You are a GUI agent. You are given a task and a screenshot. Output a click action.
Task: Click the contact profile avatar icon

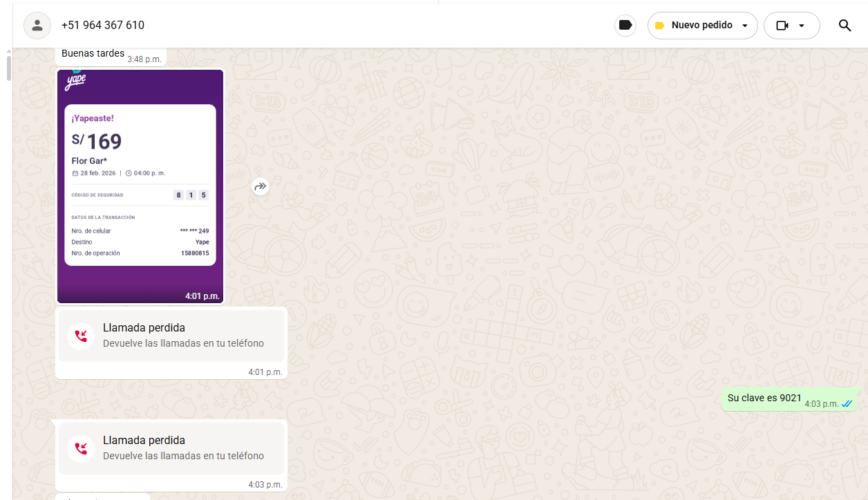[x=37, y=26]
